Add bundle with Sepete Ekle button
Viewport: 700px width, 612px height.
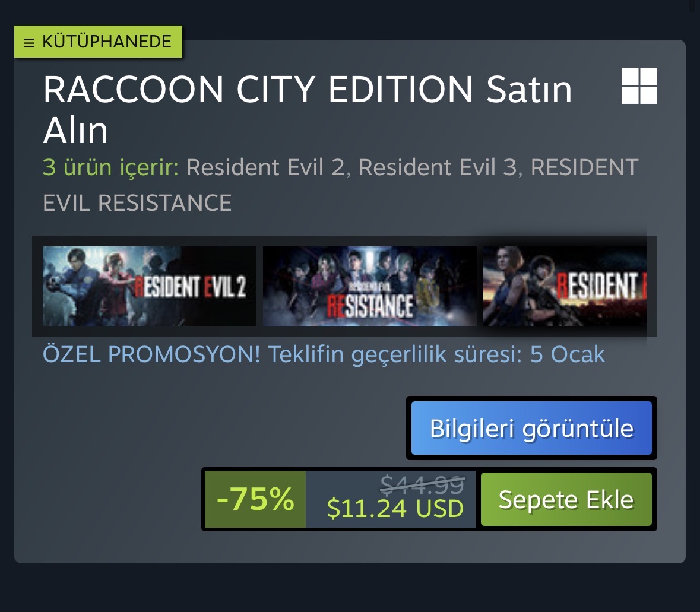click(566, 499)
